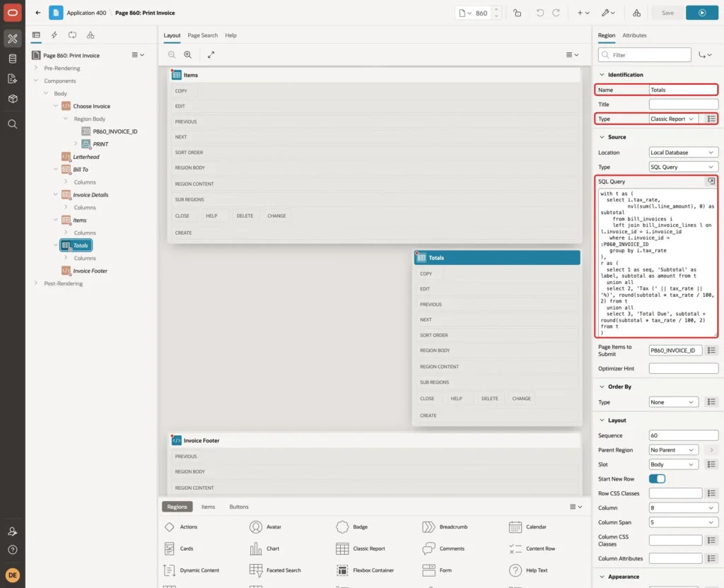The width and height of the screenshot is (724, 588).
Task: Open the Parent Region dropdown
Action: (673, 450)
